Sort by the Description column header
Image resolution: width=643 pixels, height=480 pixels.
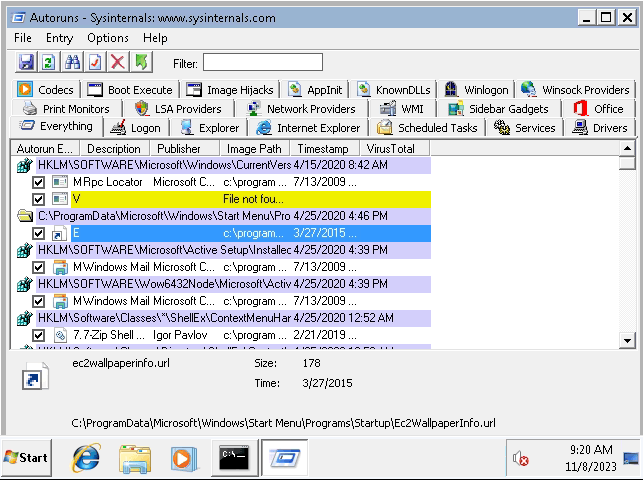[x=115, y=148]
